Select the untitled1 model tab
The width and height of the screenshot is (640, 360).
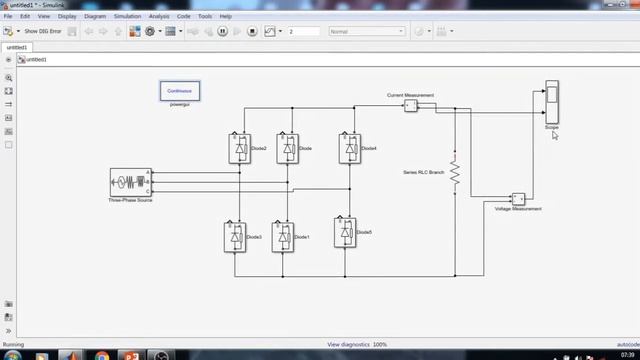pyautogui.click(x=17, y=47)
